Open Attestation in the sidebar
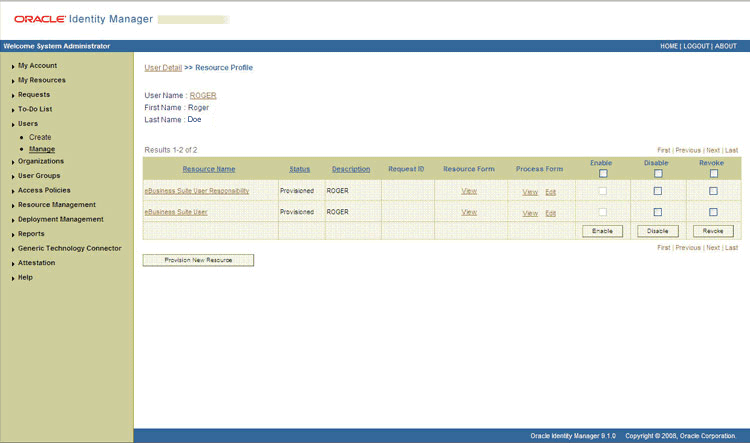The image size is (750, 443). [x=36, y=263]
